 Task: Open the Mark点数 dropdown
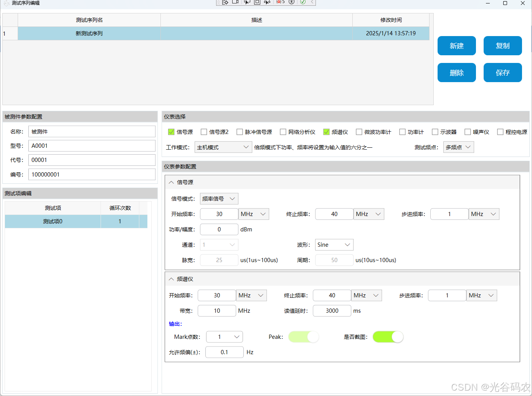225,337
